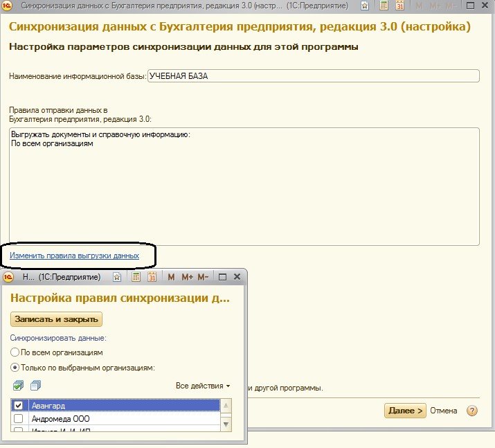
Task: Click M+ memory add button in rules dialog
Action: (187, 277)
